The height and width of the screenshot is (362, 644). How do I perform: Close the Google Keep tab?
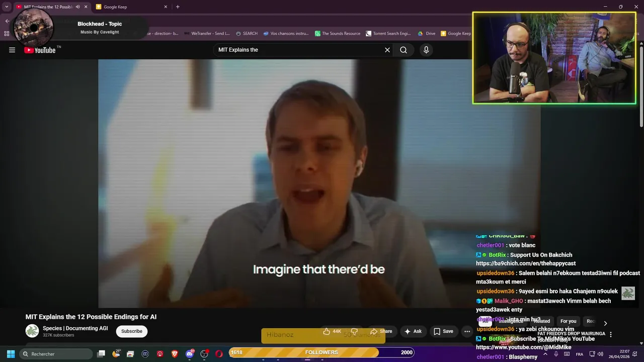coord(166,7)
